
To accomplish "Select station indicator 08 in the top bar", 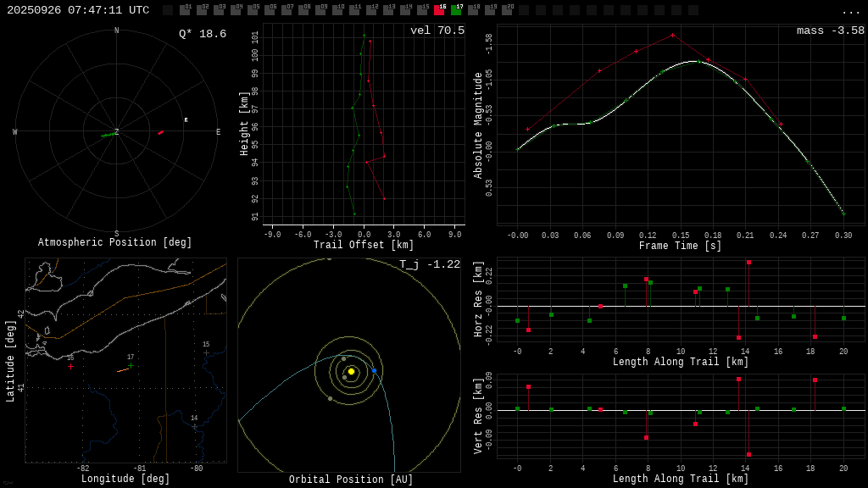I will pos(303,10).
